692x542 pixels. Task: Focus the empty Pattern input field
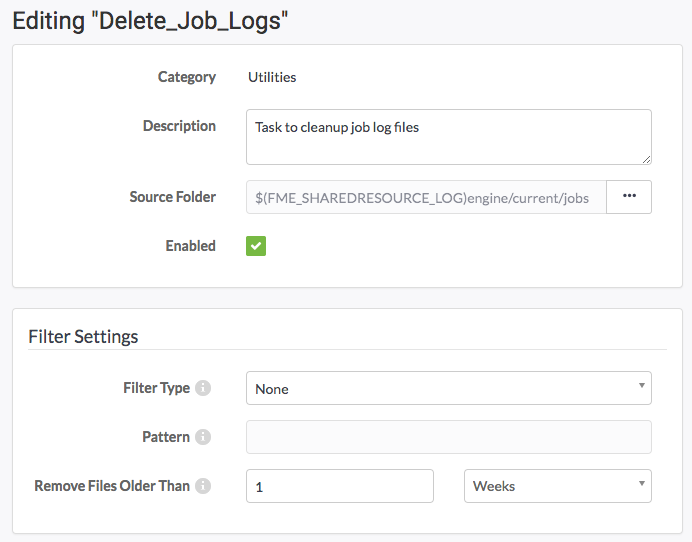point(449,437)
